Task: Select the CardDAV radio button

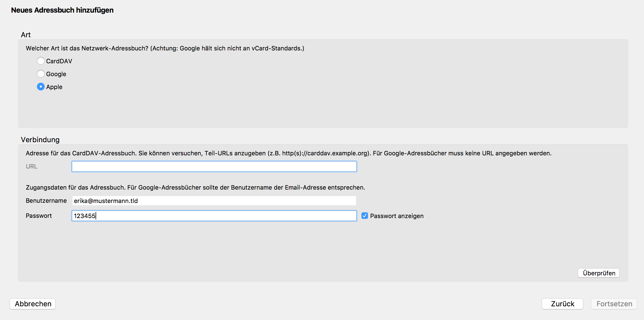Action: tap(41, 61)
